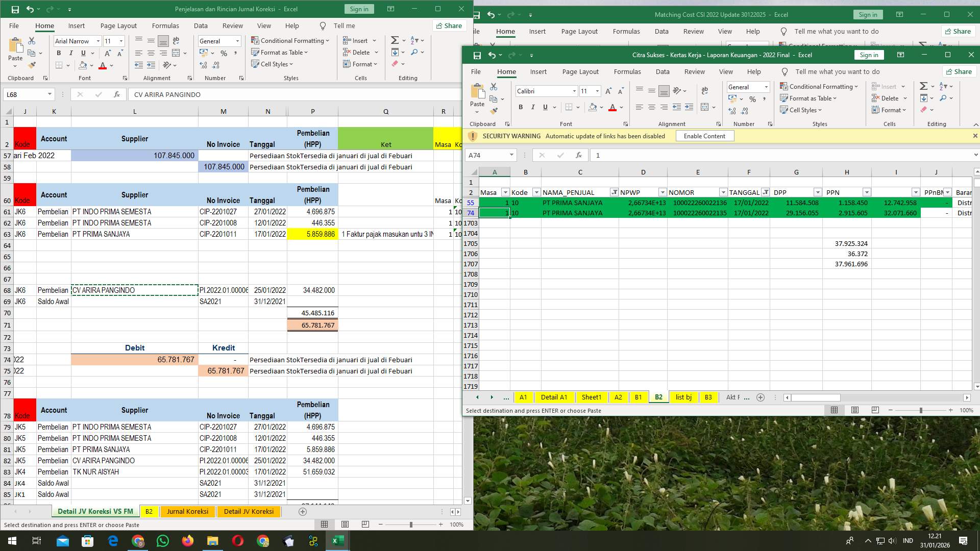Toggle bold on the selected cell

point(521,107)
